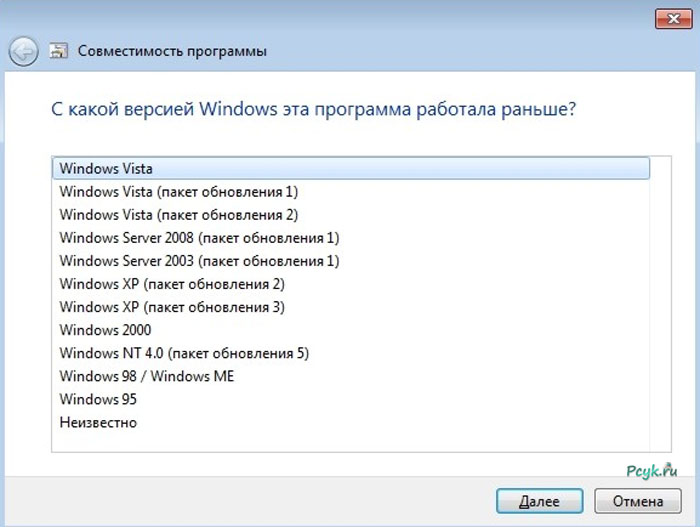Image resolution: width=700 pixels, height=527 pixels.
Task: Click the program compatibility wizard icon
Action: pos(59,50)
